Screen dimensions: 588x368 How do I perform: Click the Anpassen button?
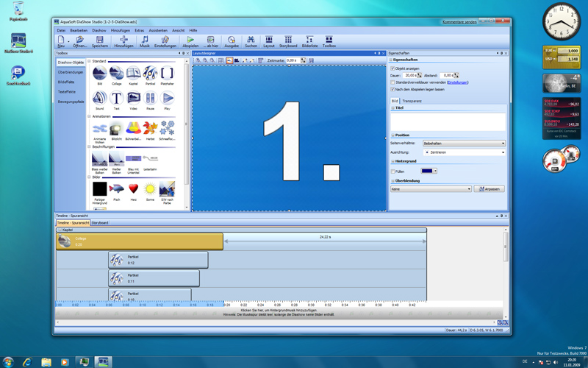click(x=489, y=189)
